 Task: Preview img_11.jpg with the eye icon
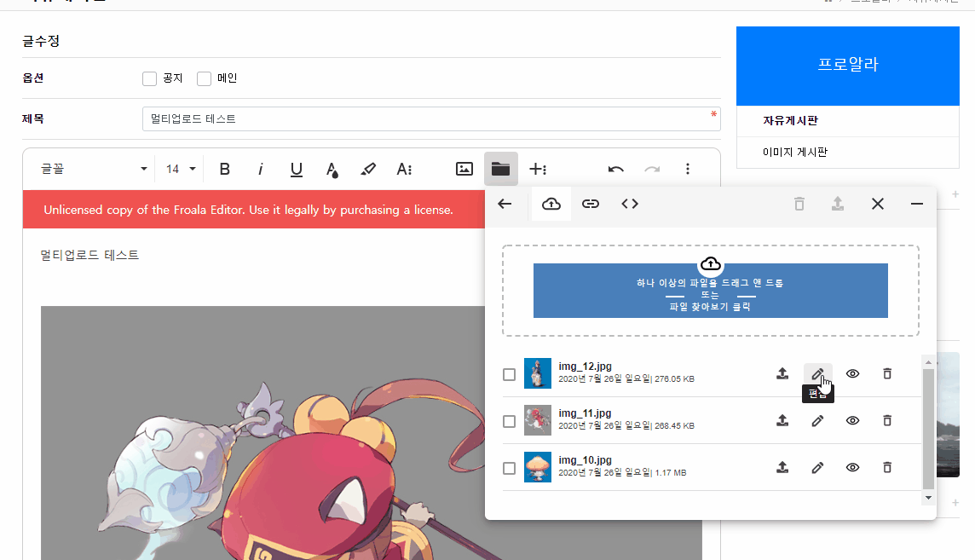point(852,420)
